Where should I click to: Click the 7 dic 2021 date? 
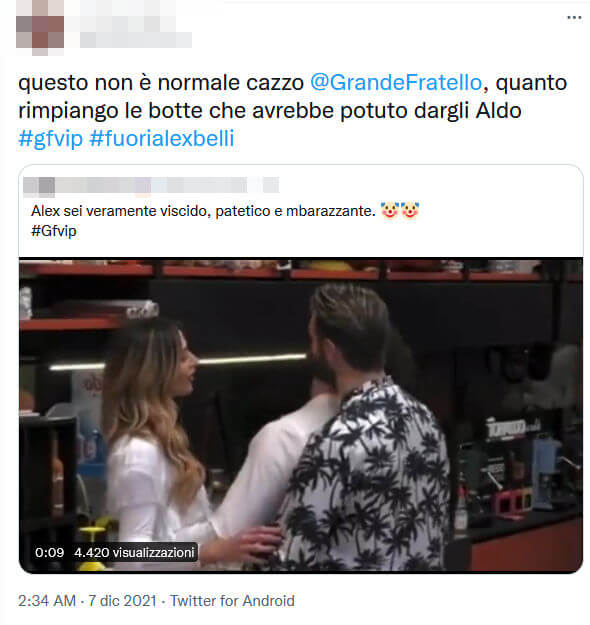[x=122, y=601]
